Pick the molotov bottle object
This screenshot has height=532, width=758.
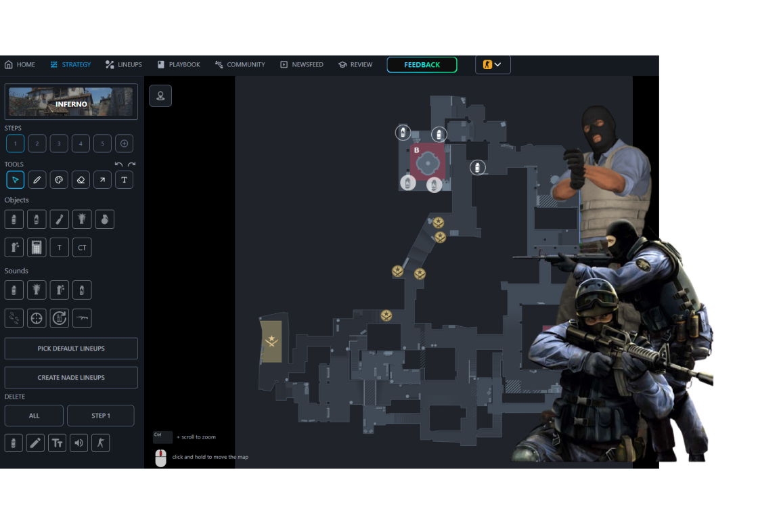pyautogui.click(x=60, y=219)
